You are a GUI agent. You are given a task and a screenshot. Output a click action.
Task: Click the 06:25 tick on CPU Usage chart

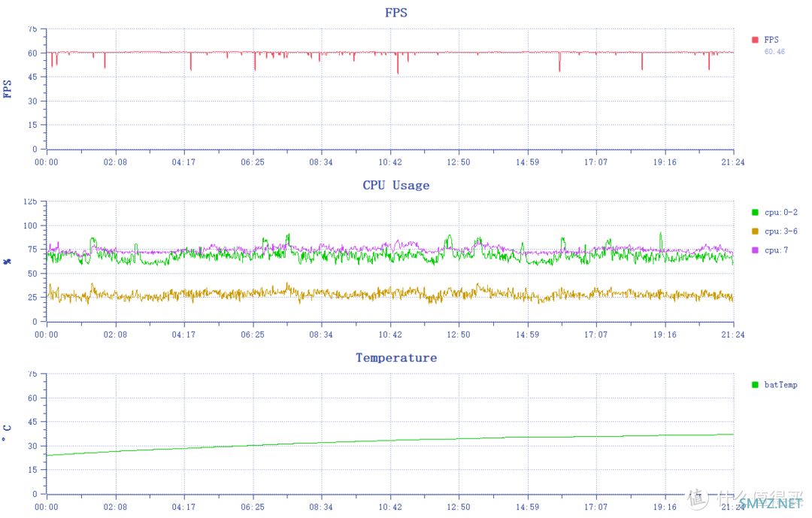(253, 335)
